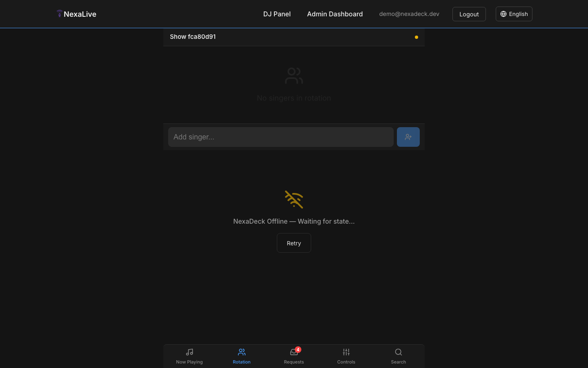588x368 pixels.
Task: Open the Controls tab
Action: (x=346, y=356)
